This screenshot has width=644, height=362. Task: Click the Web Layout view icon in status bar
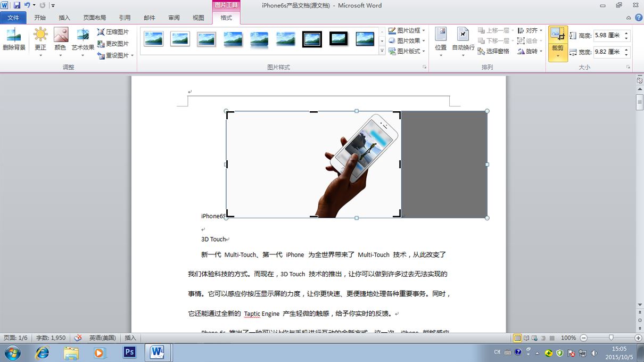[x=535, y=338]
